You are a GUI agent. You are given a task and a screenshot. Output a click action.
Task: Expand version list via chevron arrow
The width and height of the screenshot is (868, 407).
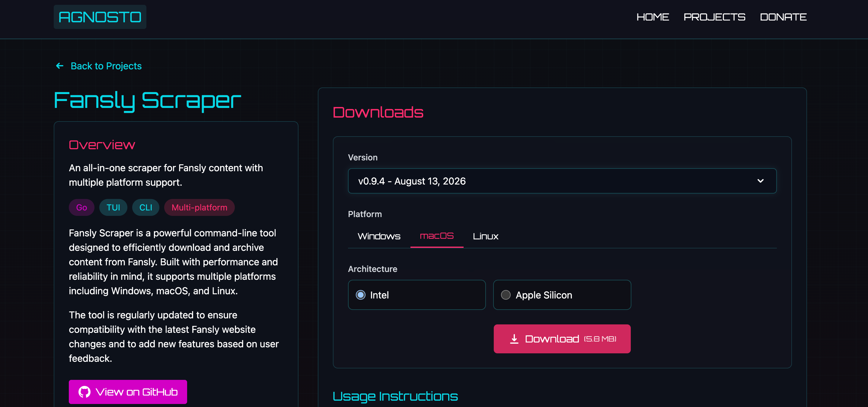pyautogui.click(x=761, y=181)
